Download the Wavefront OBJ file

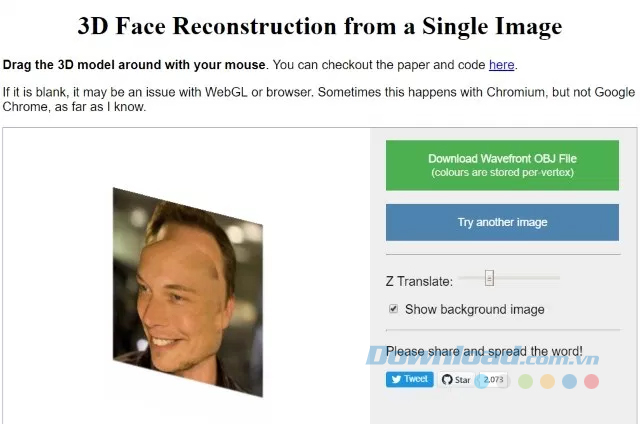pyautogui.click(x=502, y=165)
